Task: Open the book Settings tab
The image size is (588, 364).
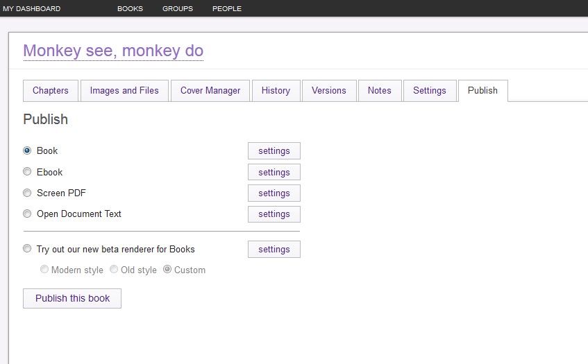Action: click(x=430, y=91)
